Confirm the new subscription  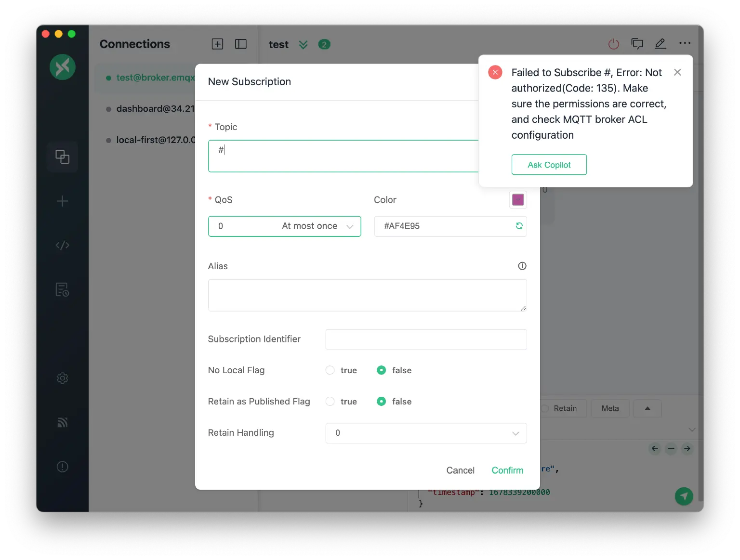507,470
